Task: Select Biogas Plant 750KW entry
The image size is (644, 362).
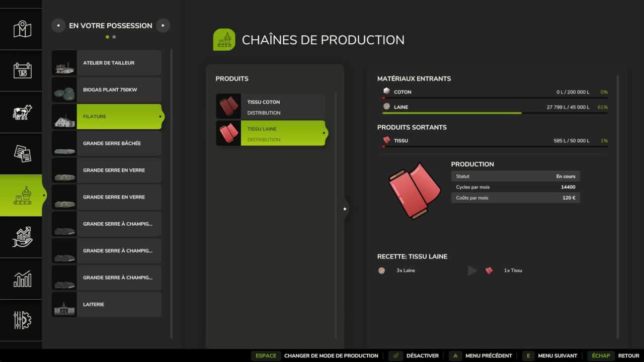Action: 107,90
